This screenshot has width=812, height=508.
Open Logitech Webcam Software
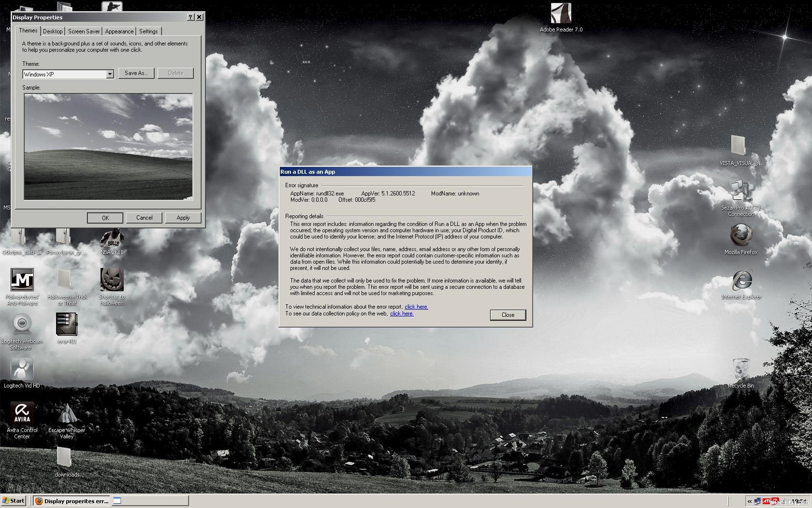[22, 331]
